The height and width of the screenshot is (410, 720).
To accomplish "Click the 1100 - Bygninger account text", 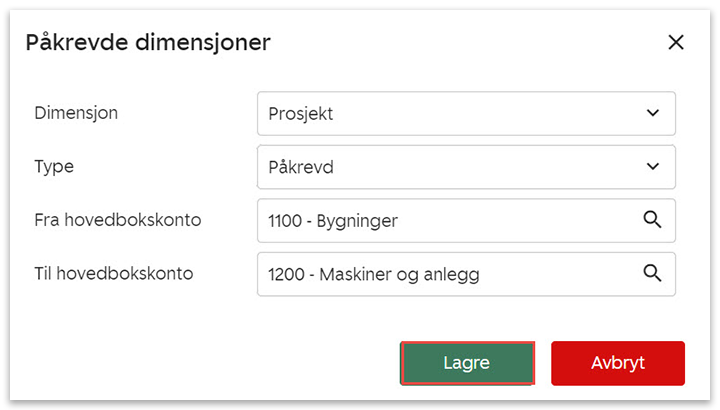I will [x=335, y=221].
